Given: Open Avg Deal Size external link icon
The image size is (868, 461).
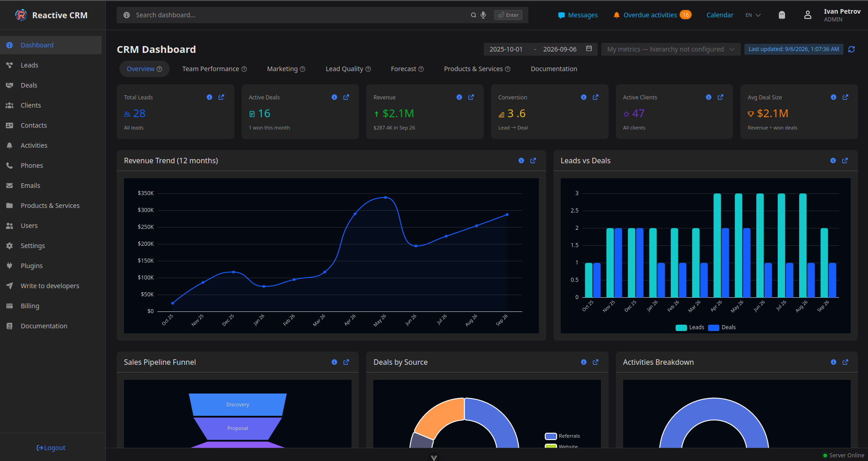Looking at the screenshot, I should (845, 97).
